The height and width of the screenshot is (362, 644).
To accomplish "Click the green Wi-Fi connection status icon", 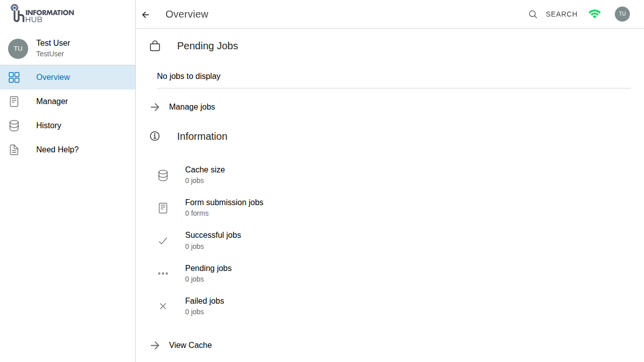I will [595, 14].
